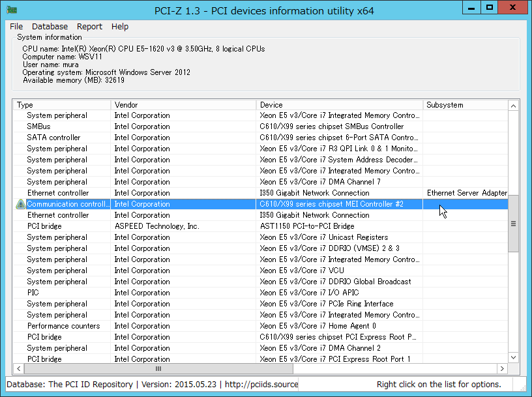The height and width of the screenshot is (397, 532).
Task: Click the CPU name line in System information
Action: coord(143,49)
